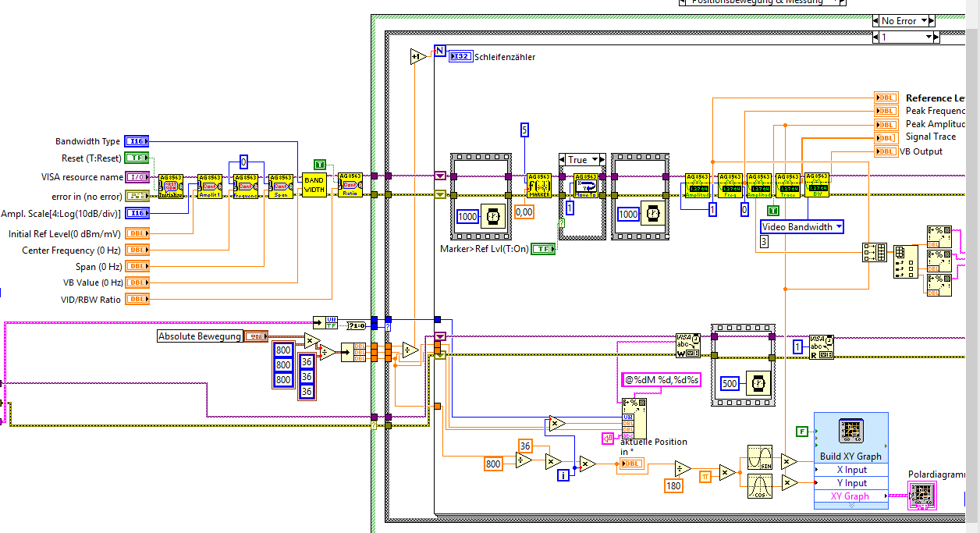Toggle the Marker>Ref Lvl(T:On) boolean terminal
Viewport: 980px width, 533px height.
pyautogui.click(x=543, y=249)
